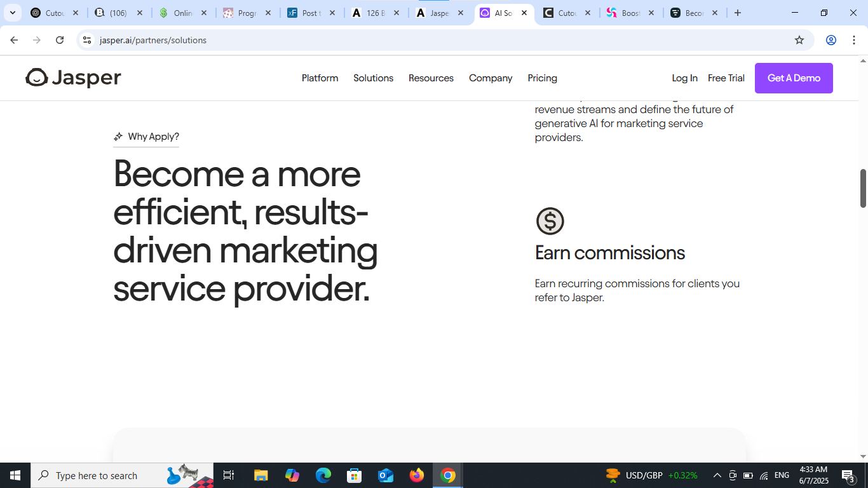This screenshot has height=488, width=868.
Task: Open Microsoft Store from taskbar
Action: coord(355,475)
